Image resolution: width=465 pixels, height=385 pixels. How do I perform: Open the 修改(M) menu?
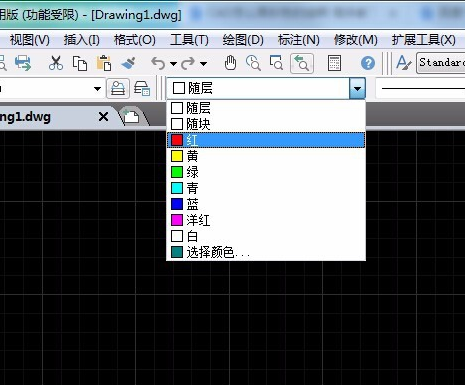pos(356,40)
